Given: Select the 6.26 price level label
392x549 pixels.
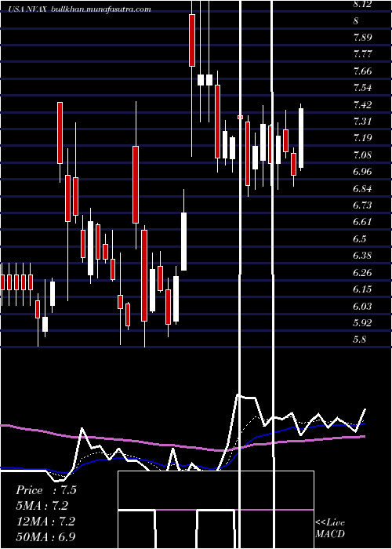Looking at the screenshot, I should coord(362,272).
